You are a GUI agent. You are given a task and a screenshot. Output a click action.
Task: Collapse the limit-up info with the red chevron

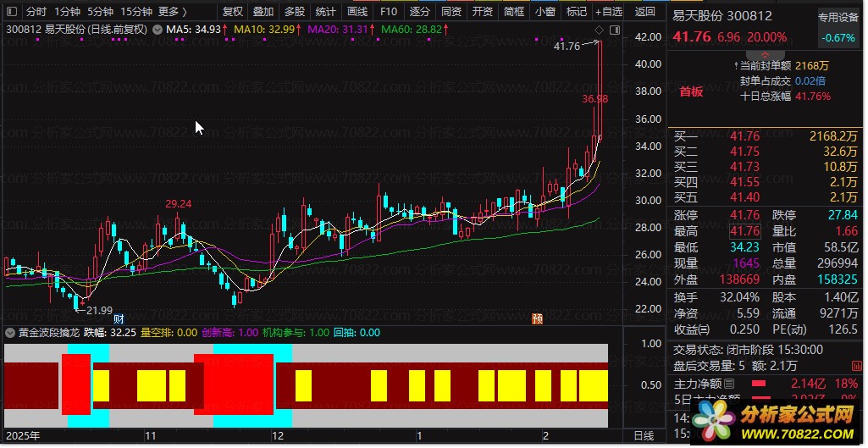(766, 55)
